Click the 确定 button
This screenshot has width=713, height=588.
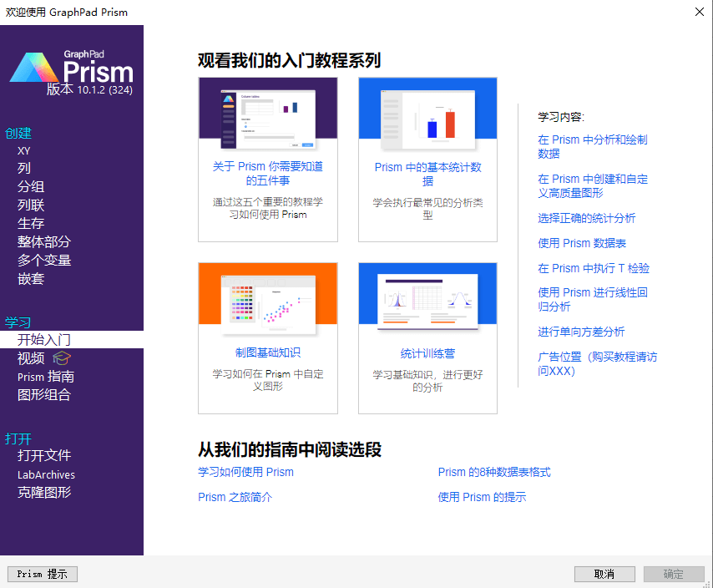674,574
